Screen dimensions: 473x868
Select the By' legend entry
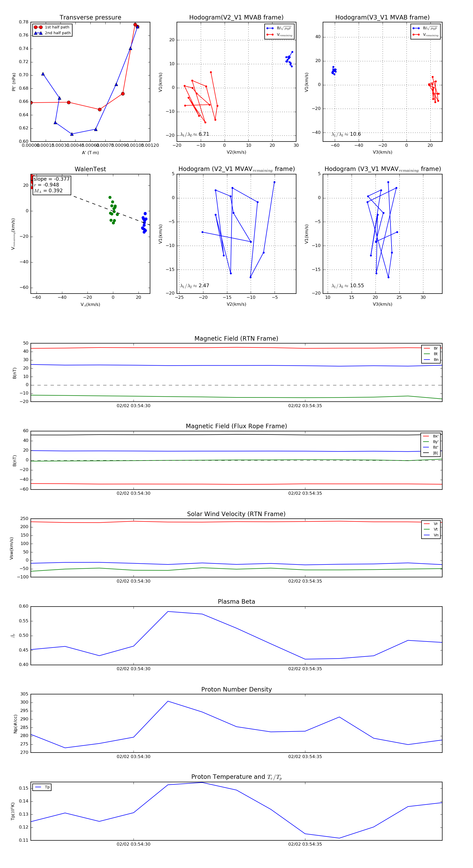point(431,442)
